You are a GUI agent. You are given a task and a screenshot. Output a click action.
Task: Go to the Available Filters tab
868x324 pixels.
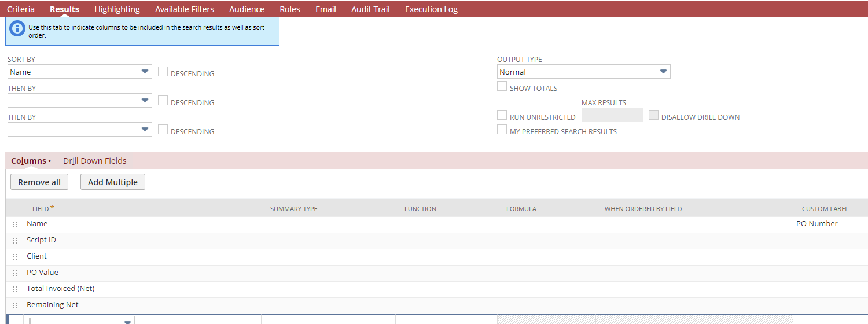pos(185,9)
